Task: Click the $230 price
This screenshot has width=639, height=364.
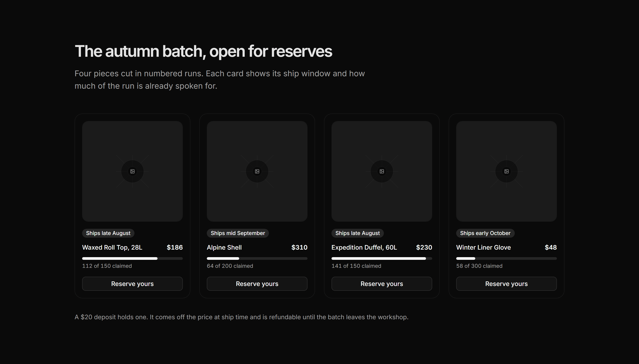Action: pyautogui.click(x=424, y=247)
